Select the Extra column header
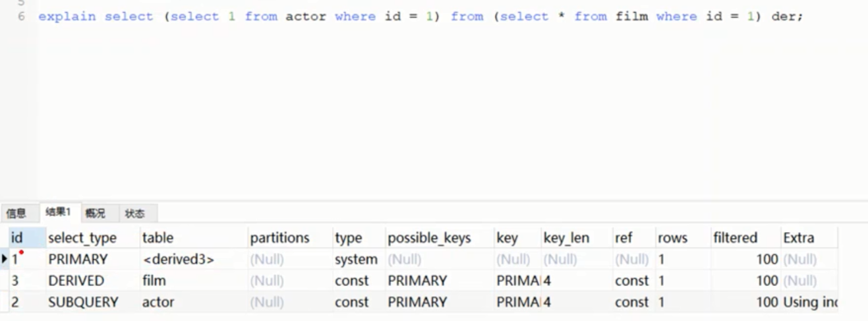The image size is (868, 321). 798,238
